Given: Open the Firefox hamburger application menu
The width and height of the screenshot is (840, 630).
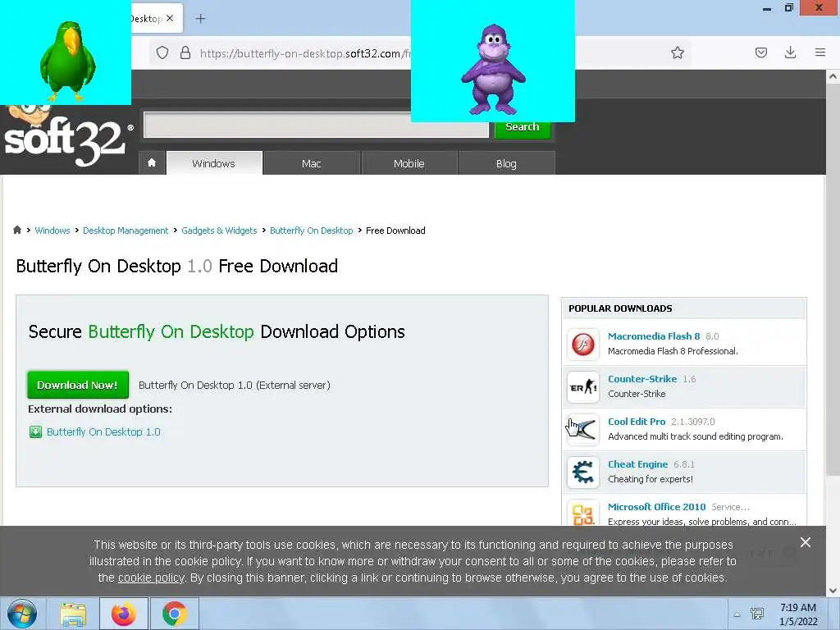Looking at the screenshot, I should (x=819, y=52).
